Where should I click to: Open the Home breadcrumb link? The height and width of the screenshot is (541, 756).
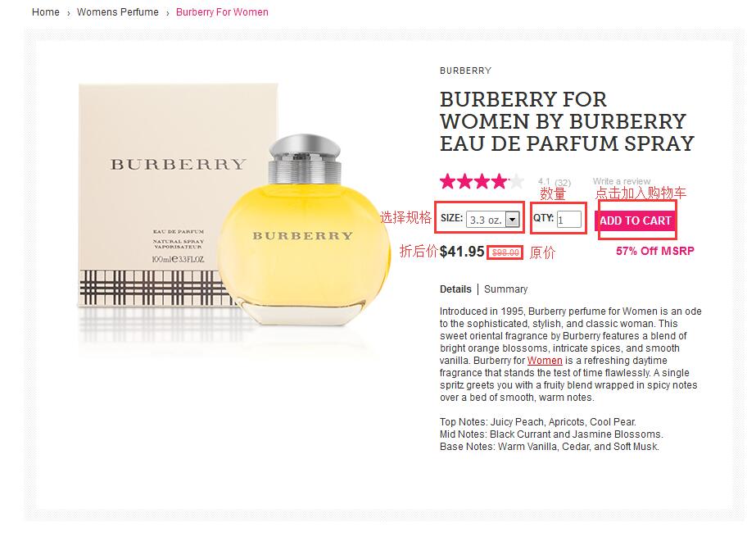click(x=46, y=12)
